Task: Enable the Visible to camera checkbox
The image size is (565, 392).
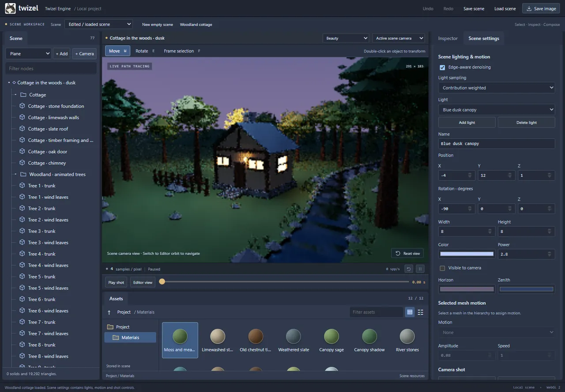Action: pyautogui.click(x=442, y=268)
